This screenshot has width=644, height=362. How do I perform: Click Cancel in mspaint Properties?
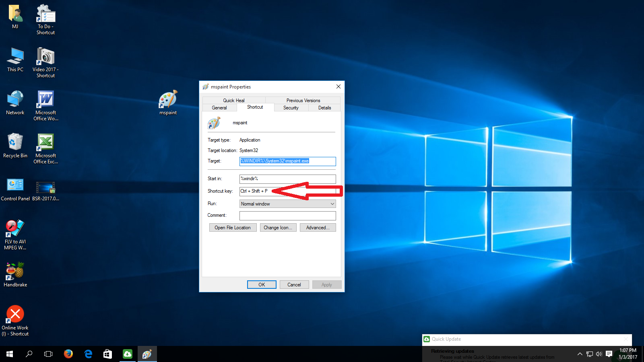click(x=294, y=285)
